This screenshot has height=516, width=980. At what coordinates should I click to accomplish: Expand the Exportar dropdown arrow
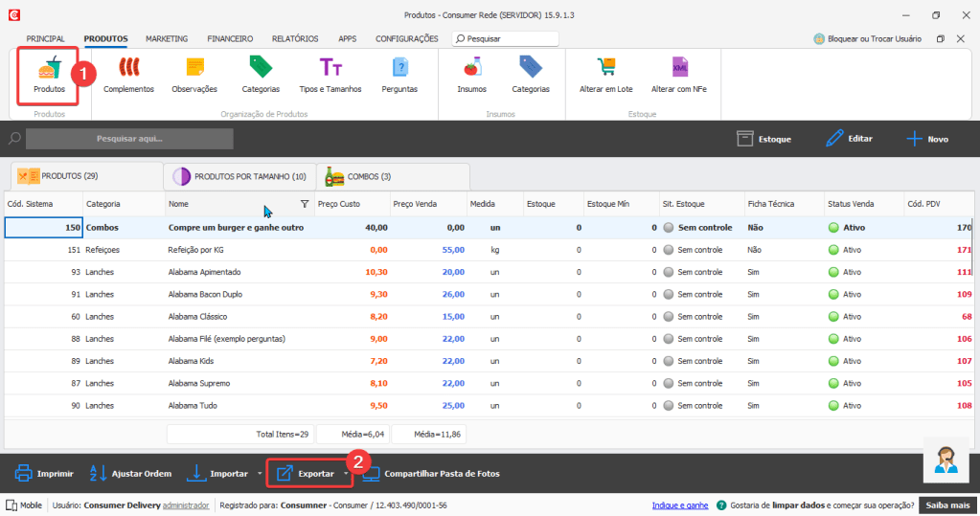click(345, 474)
